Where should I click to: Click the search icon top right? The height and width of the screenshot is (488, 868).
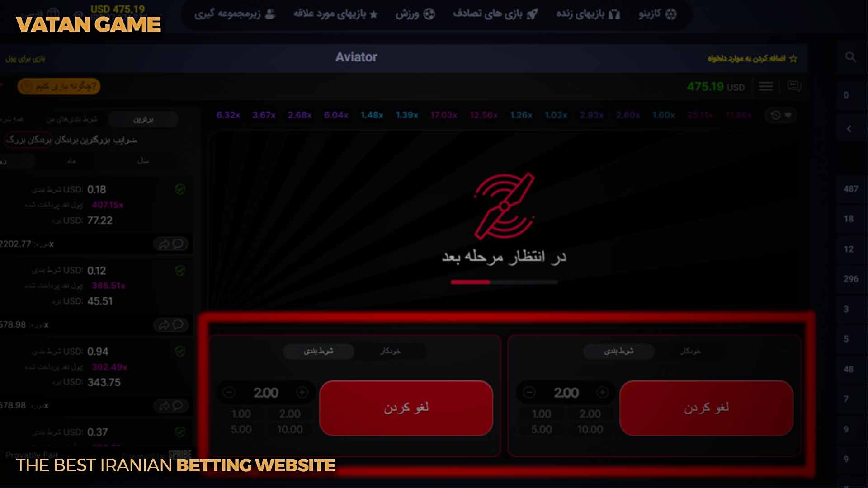(849, 57)
